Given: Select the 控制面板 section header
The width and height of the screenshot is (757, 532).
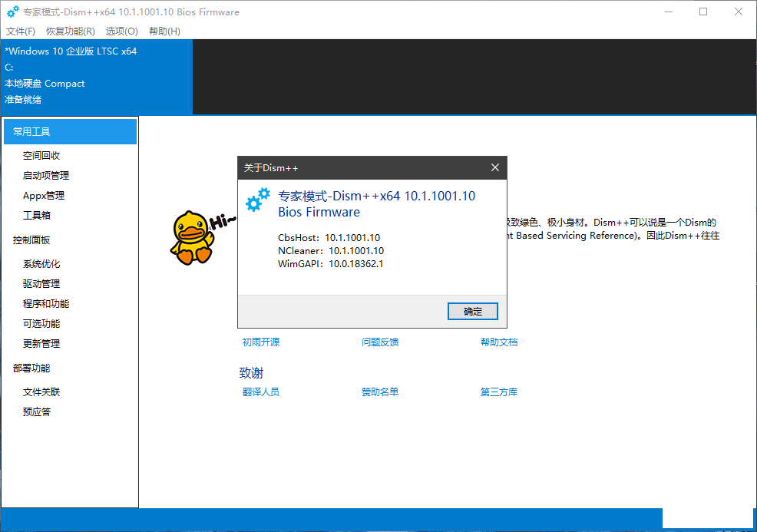Looking at the screenshot, I should coord(31,240).
